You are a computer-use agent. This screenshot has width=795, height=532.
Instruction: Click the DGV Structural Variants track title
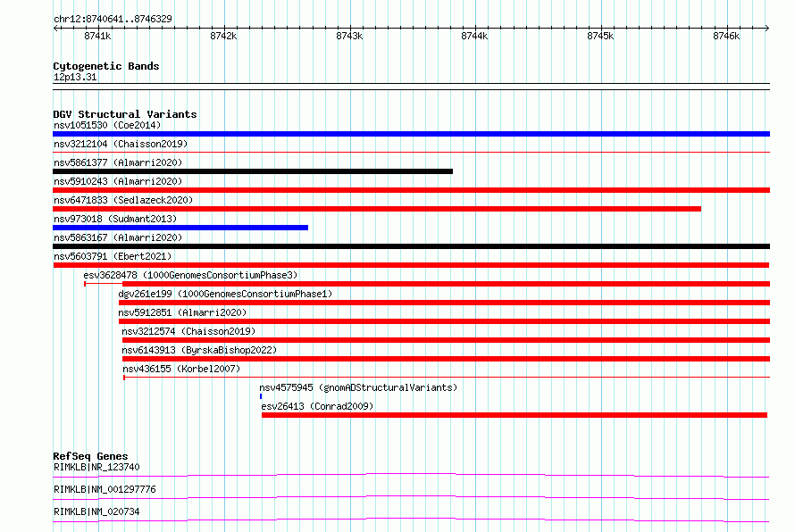[x=125, y=114]
